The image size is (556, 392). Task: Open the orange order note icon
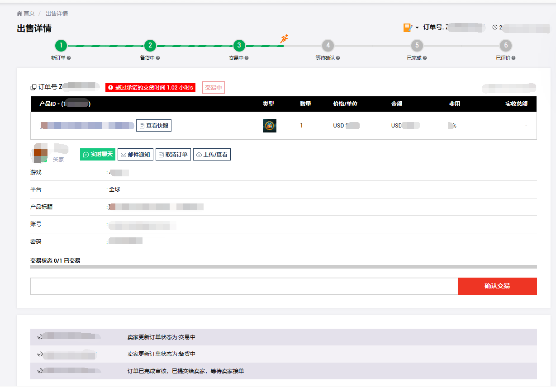pyautogui.click(x=407, y=28)
